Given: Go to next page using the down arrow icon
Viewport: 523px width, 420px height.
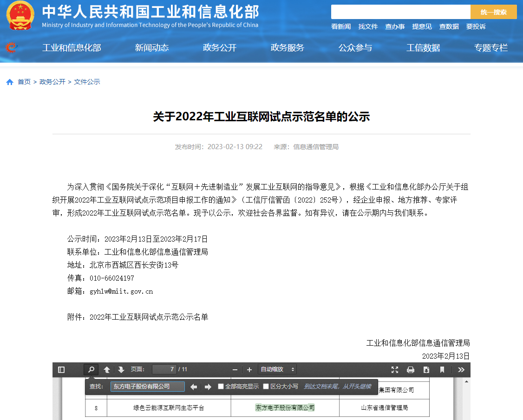Looking at the screenshot, I should click(x=121, y=369).
